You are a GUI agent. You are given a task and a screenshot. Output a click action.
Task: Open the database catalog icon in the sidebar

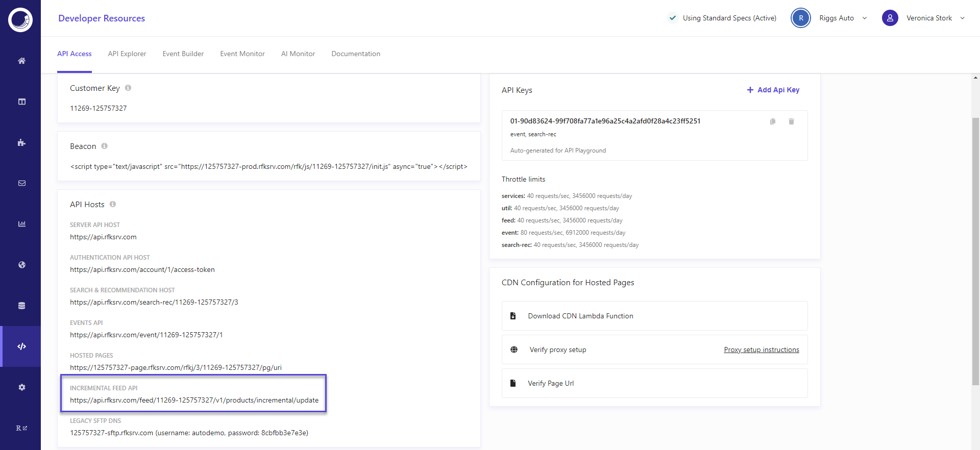coord(21,306)
